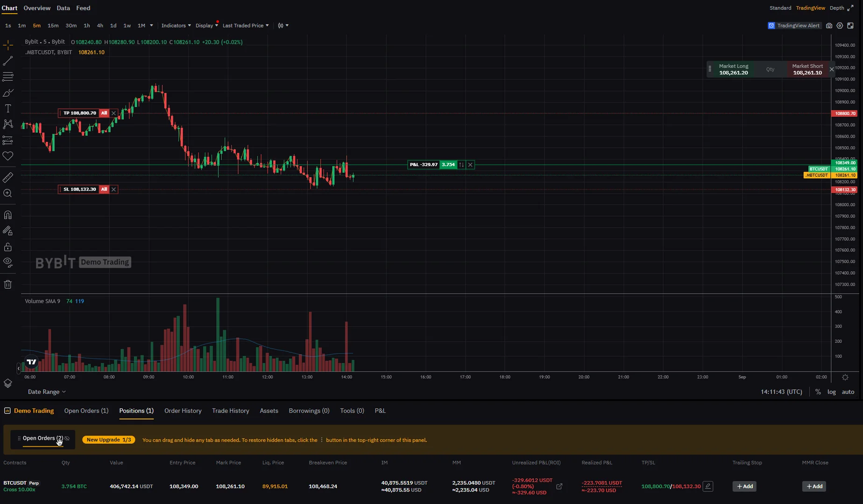Toggle log scale on price axis
863x504 pixels.
coord(832,392)
